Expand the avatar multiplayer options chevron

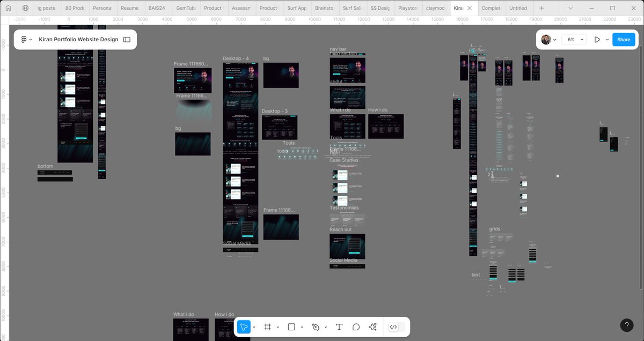click(x=554, y=40)
